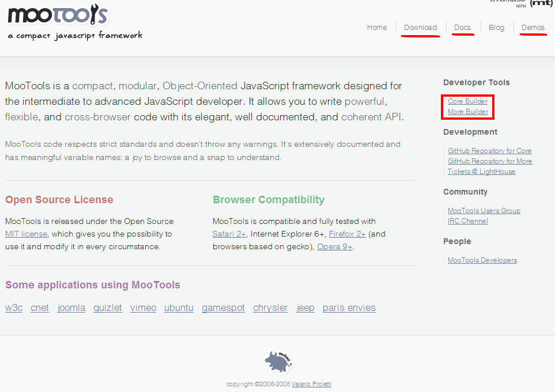Click the Open Source License heading
This screenshot has height=392, width=555.
pyautogui.click(x=59, y=200)
